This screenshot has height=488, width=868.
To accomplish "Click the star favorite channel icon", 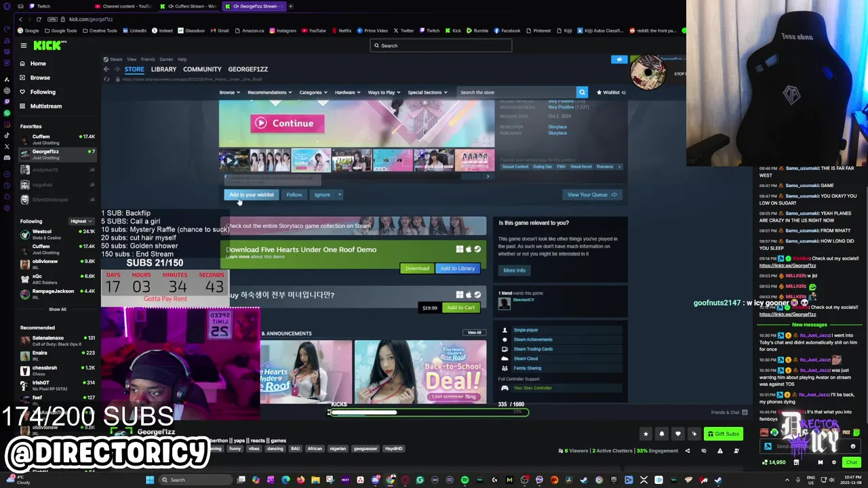I will pyautogui.click(x=646, y=434).
